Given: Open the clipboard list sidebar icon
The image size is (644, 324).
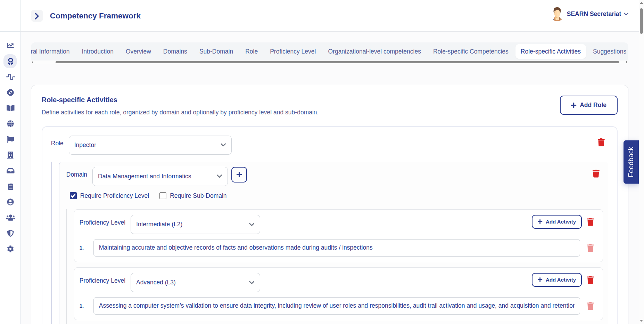Looking at the screenshot, I should (x=10, y=186).
